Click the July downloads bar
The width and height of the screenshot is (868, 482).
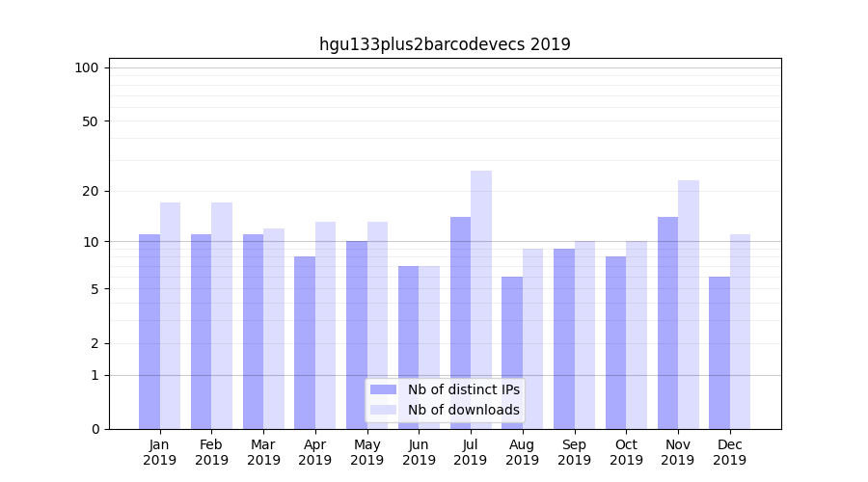481,299
